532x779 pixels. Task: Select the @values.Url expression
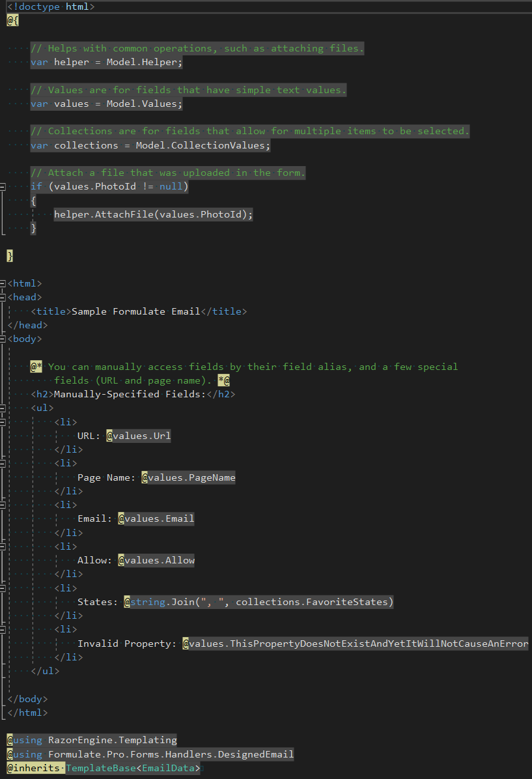(138, 435)
